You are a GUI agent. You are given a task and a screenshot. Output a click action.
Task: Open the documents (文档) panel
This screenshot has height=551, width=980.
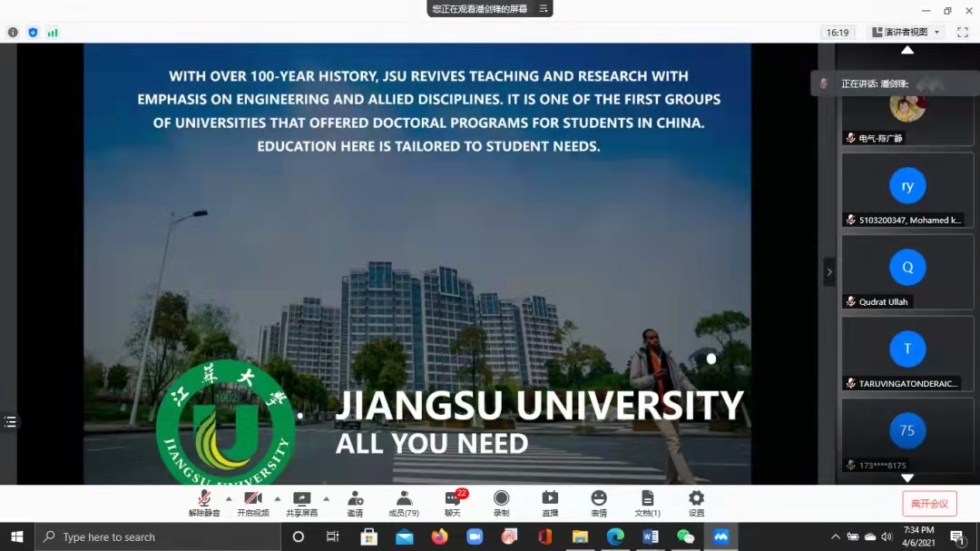(x=647, y=502)
